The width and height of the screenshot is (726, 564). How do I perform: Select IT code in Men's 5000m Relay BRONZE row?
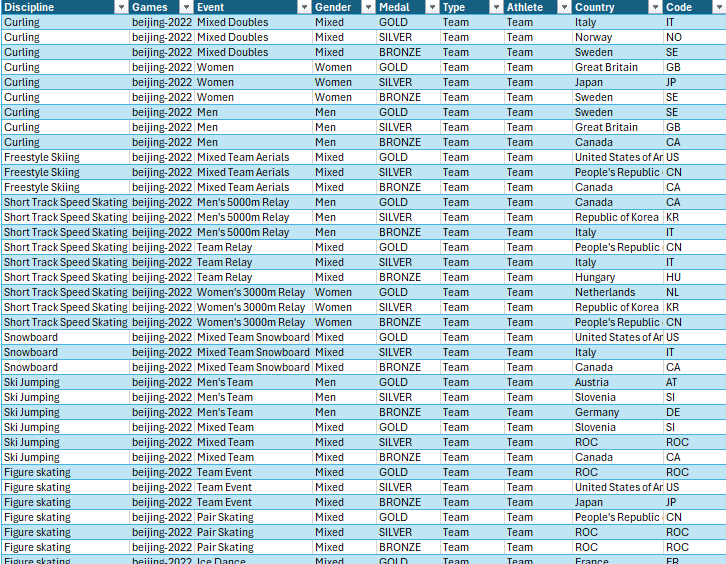point(695,232)
